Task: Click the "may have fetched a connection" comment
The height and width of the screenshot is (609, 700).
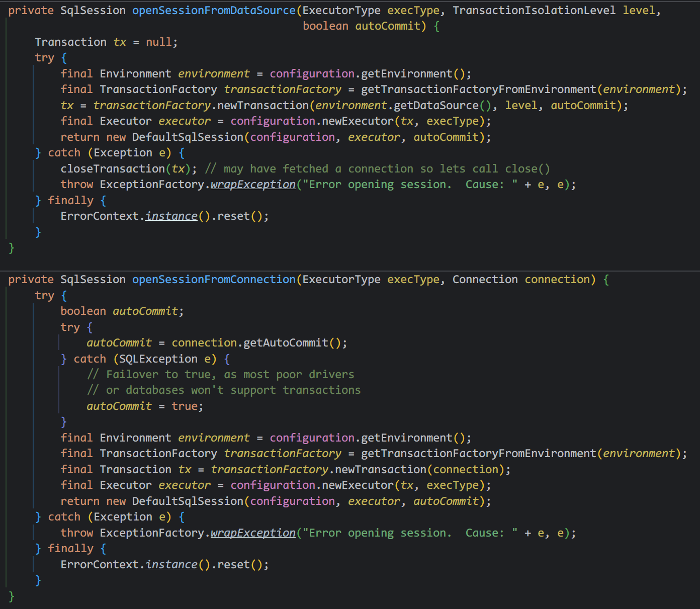Action: click(x=377, y=169)
